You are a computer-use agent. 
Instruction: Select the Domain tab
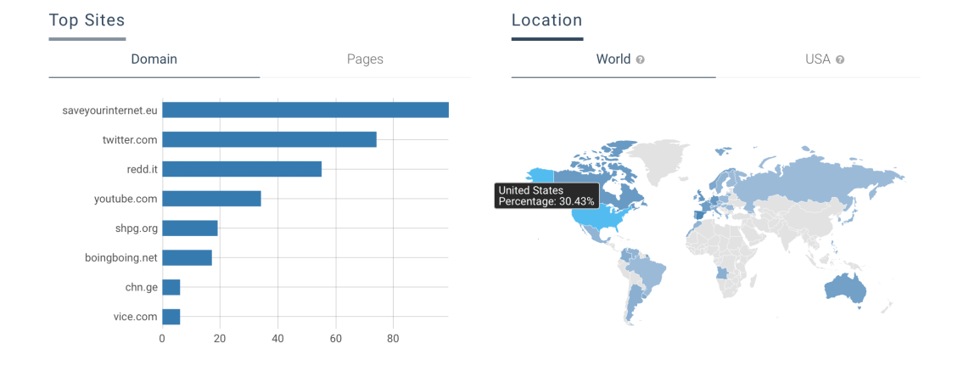click(x=154, y=59)
